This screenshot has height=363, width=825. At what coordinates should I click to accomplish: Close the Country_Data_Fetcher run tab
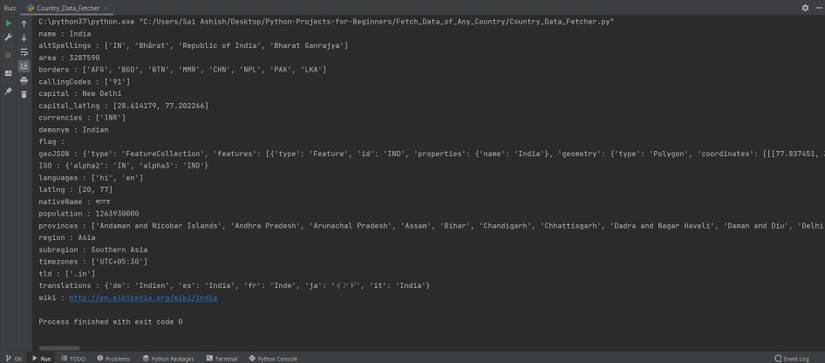pyautogui.click(x=105, y=8)
